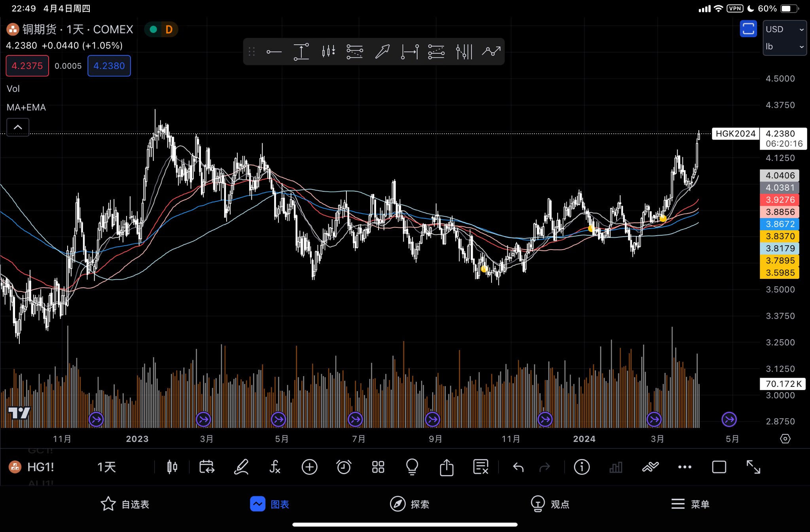Click the contract rollover marker near 5月
810x532 pixels.
[729, 419]
